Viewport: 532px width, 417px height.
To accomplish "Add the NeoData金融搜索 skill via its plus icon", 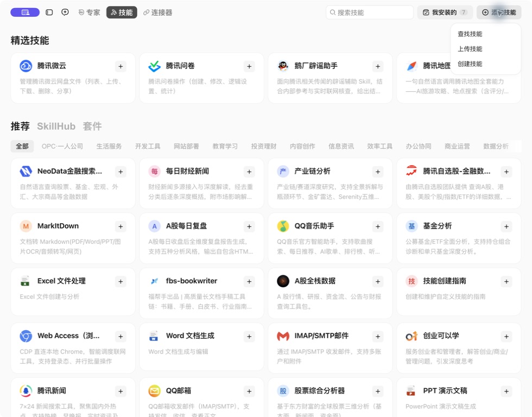I will tap(121, 172).
